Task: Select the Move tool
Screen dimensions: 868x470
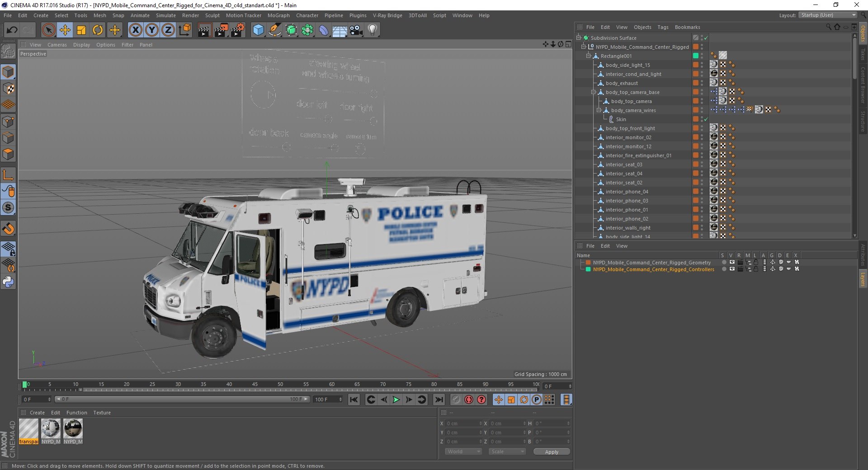Action: [65, 30]
